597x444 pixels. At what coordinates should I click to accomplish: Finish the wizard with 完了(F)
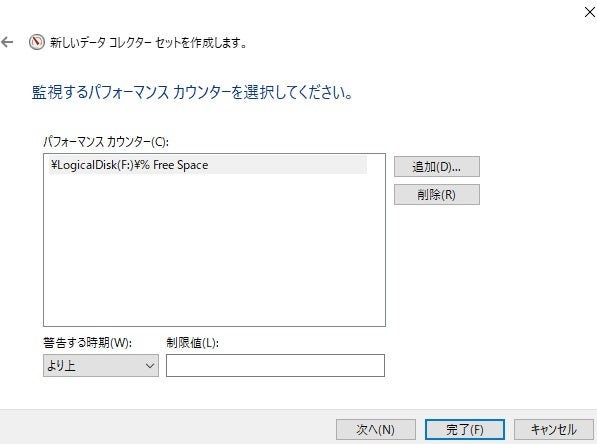[465, 430]
